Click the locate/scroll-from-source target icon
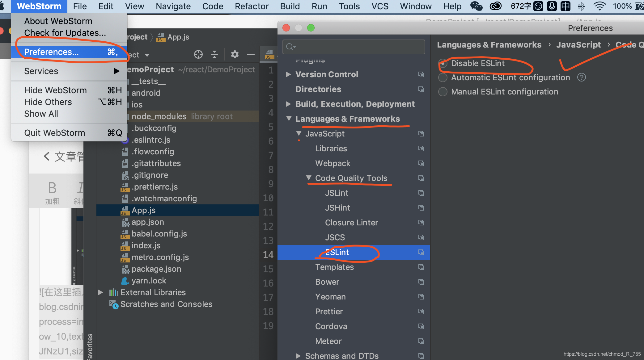Viewport: 644px width, 360px height. tap(198, 55)
